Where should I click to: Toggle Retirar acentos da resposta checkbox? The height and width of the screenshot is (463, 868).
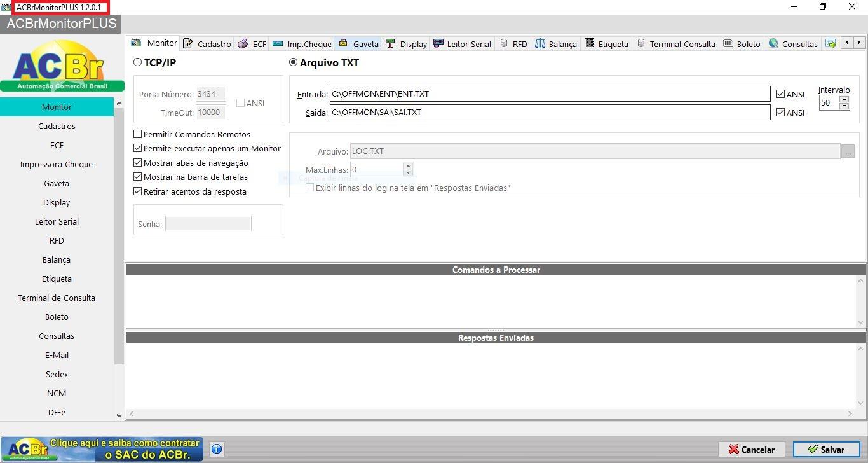pyautogui.click(x=138, y=191)
